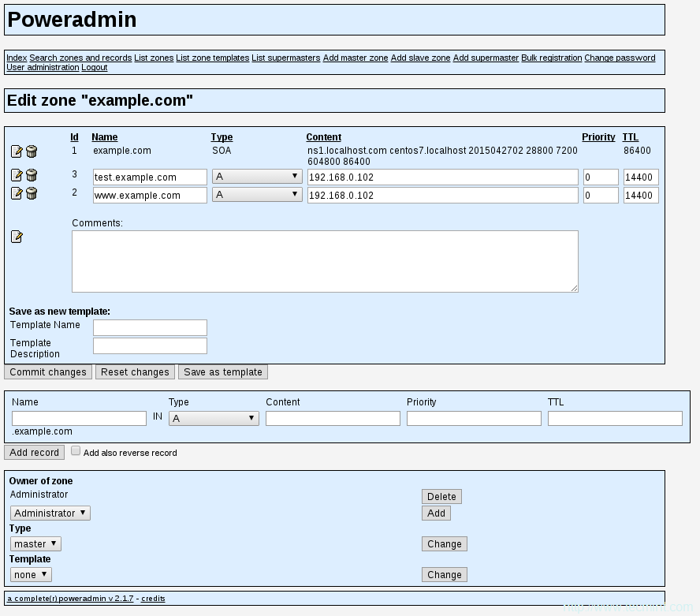
Task: Click the Template Name input field
Action: (149, 327)
